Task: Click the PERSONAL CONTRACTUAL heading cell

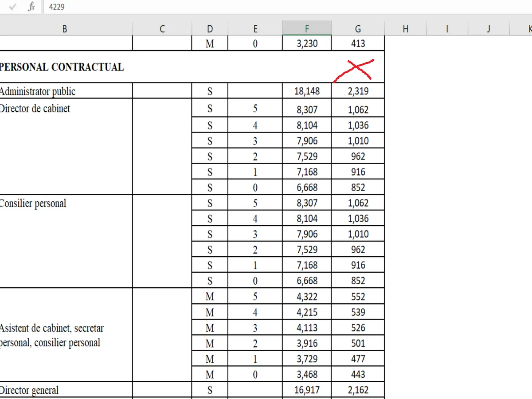Action: tap(62, 67)
